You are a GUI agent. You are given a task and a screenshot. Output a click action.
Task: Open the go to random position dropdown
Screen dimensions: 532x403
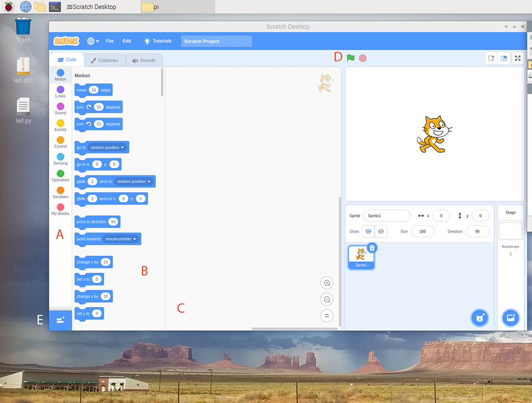pyautogui.click(x=107, y=147)
